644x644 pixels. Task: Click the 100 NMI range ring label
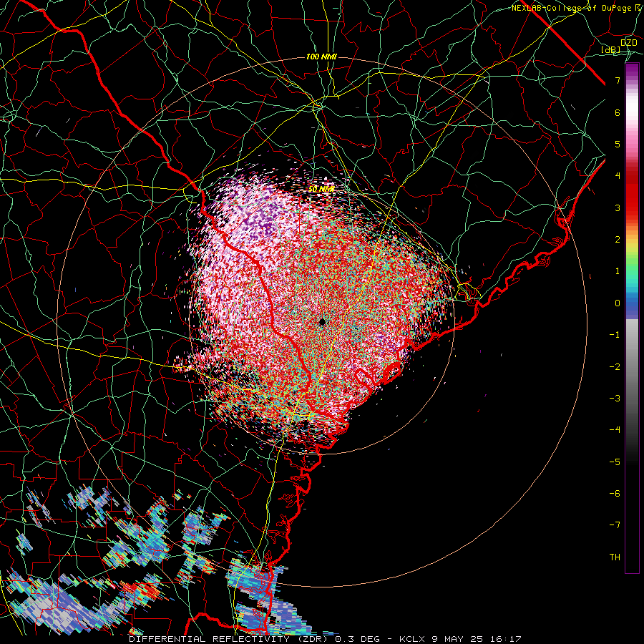(x=321, y=57)
